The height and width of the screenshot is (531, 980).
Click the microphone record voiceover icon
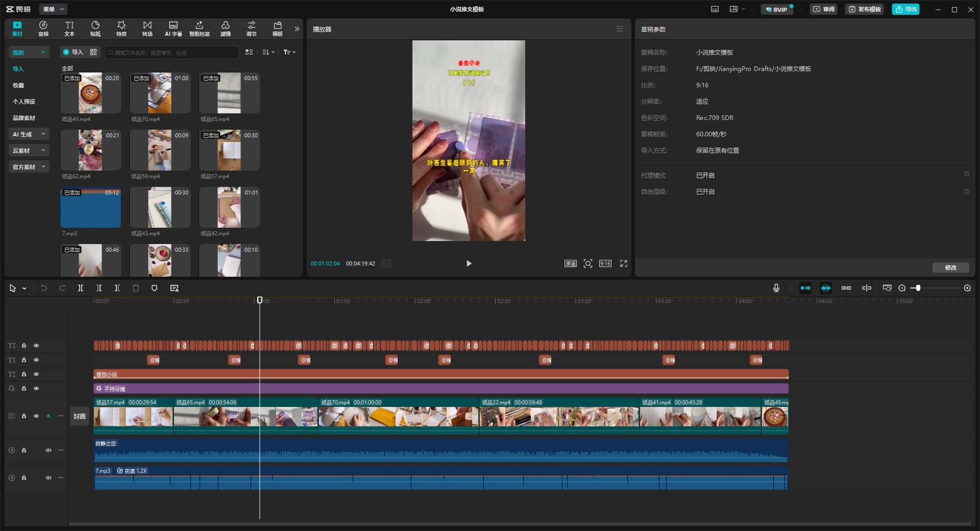click(776, 288)
